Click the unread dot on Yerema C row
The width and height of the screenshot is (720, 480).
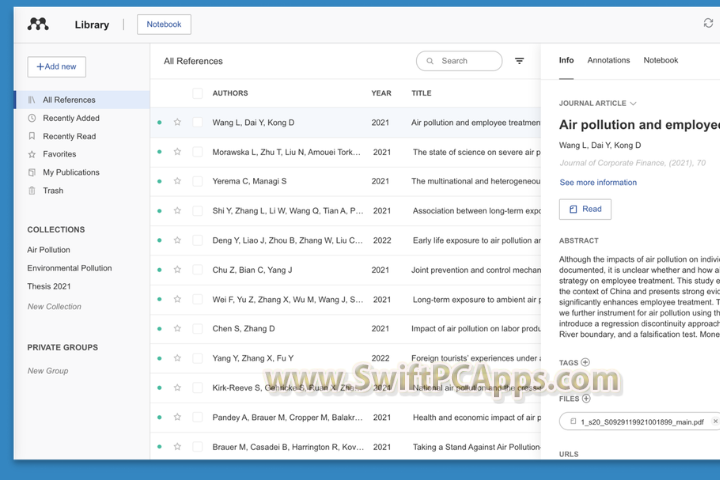(159, 181)
